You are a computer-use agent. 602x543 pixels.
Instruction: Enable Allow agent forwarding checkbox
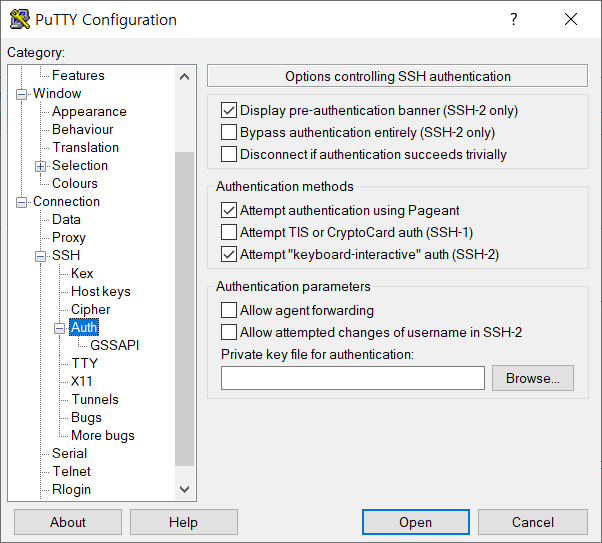tap(229, 310)
